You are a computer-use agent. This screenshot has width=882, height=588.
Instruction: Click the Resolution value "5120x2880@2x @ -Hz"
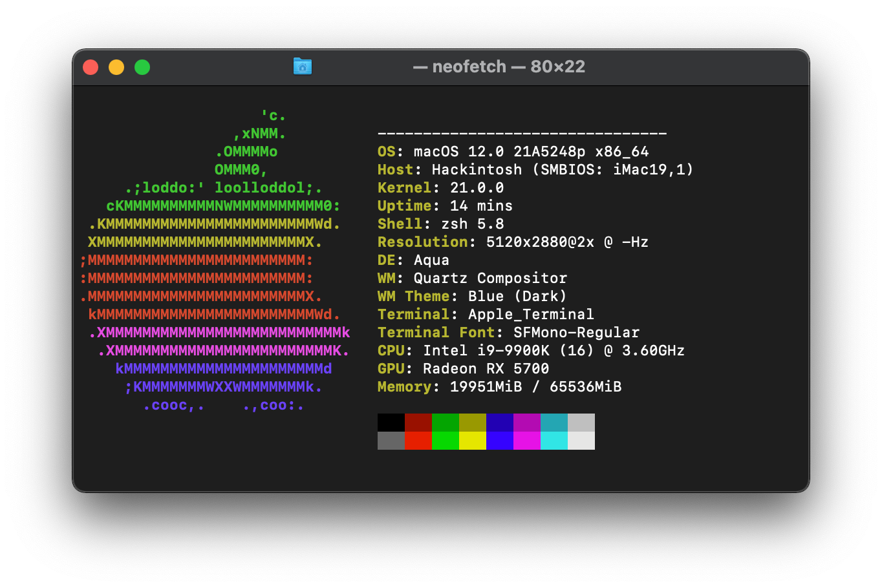567,242
